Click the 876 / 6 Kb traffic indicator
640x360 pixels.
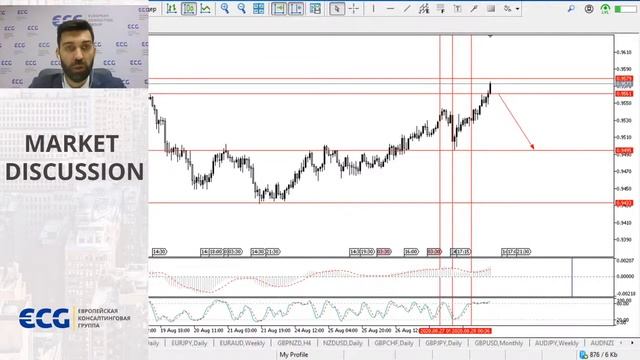point(599,355)
